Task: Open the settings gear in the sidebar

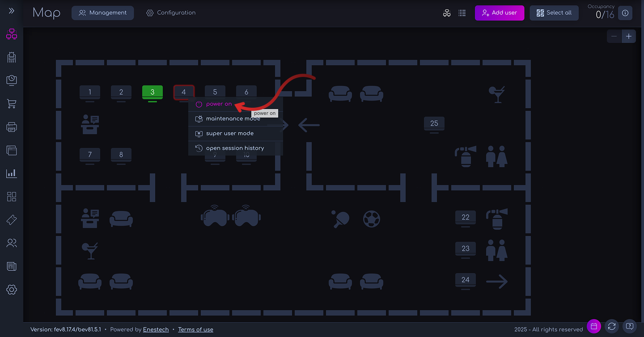Action: pyautogui.click(x=11, y=289)
